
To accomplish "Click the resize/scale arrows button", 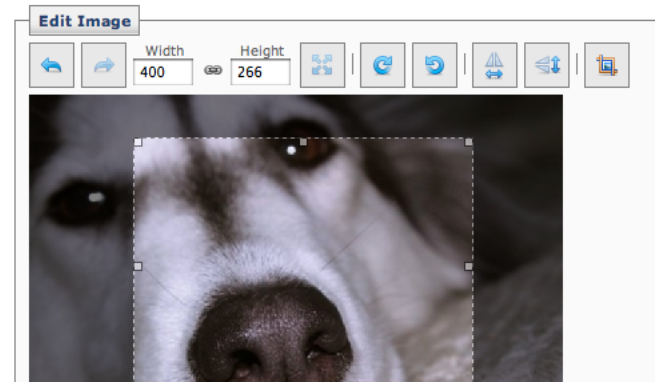I will click(323, 65).
